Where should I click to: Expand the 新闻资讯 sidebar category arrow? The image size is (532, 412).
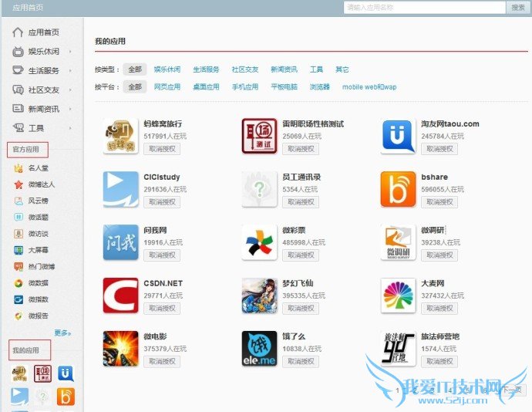(x=71, y=109)
